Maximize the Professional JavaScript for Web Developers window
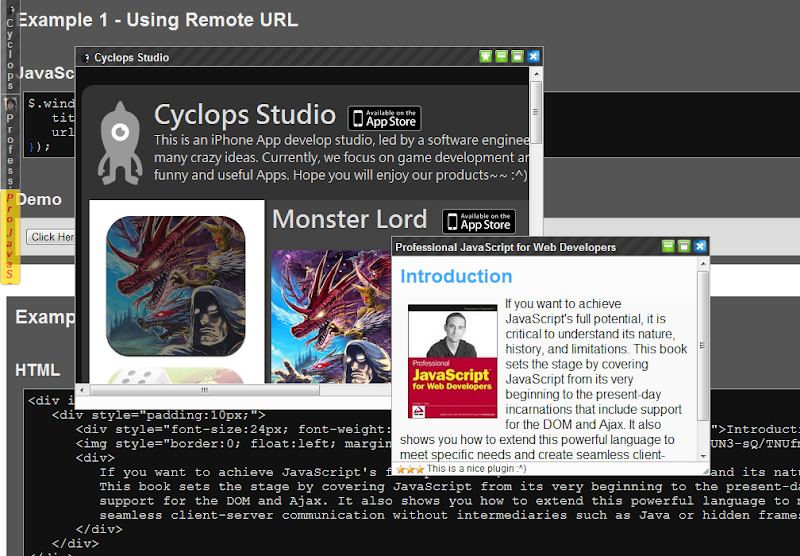 [x=684, y=246]
